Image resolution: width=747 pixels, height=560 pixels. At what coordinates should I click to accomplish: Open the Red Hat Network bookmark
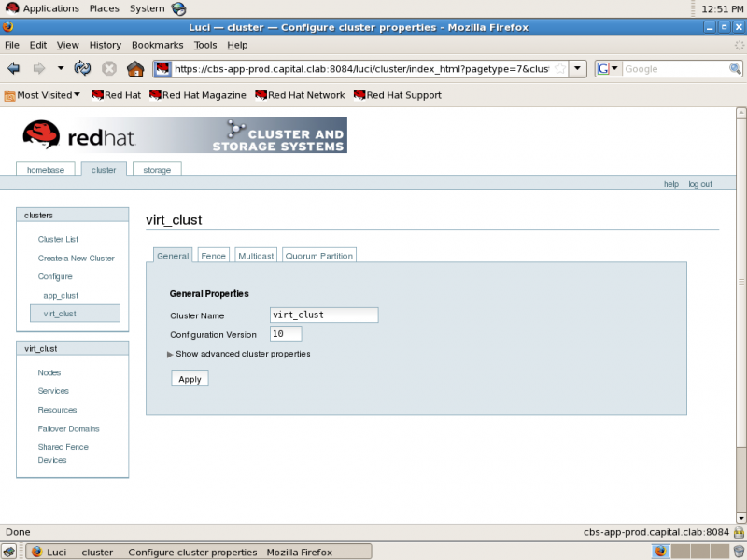pos(300,95)
